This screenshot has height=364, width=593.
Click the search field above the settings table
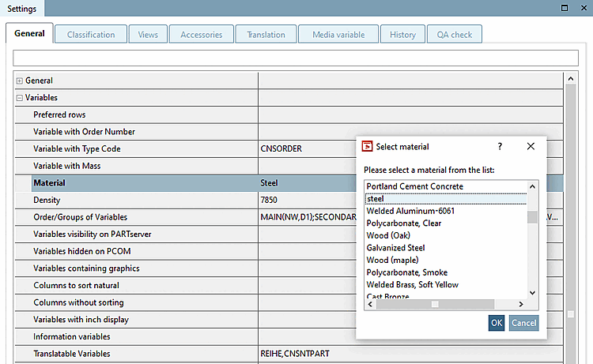pos(296,58)
